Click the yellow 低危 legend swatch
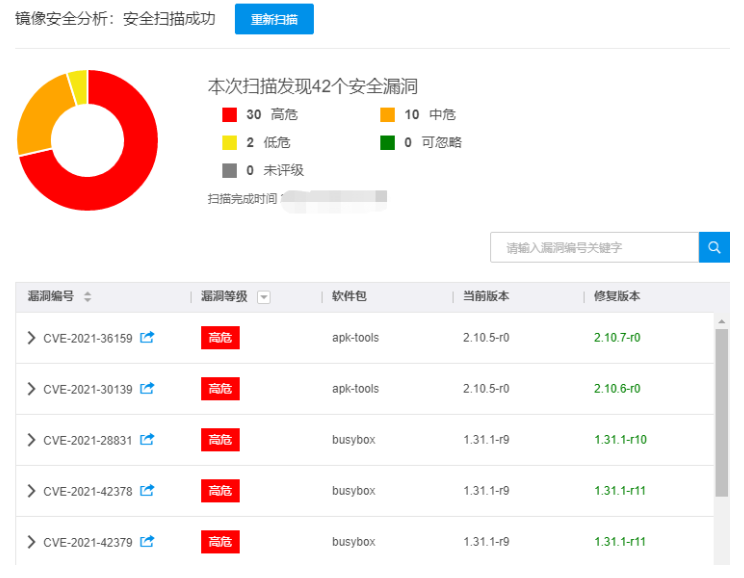The height and width of the screenshot is (578, 744). click(230, 142)
